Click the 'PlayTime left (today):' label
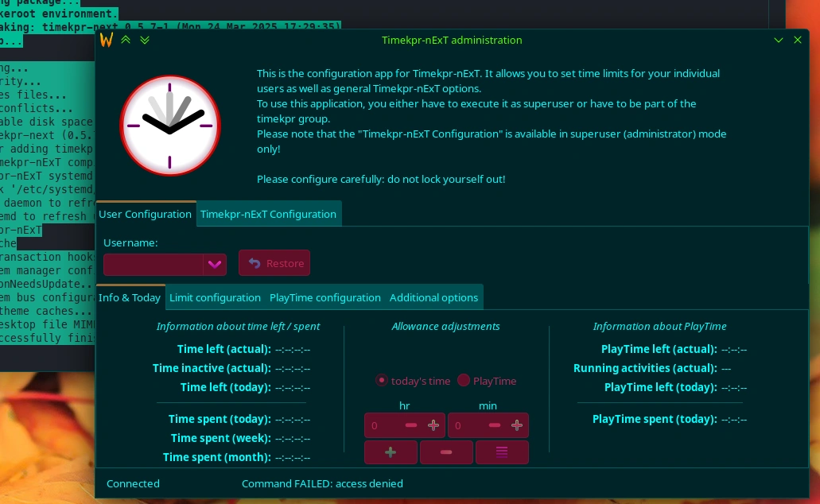 pos(660,387)
